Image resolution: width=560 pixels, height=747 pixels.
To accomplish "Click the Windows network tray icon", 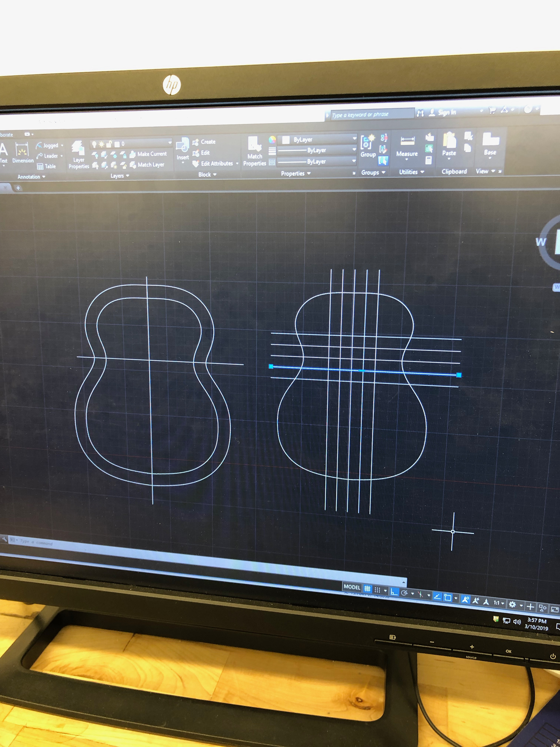I will tap(506, 620).
